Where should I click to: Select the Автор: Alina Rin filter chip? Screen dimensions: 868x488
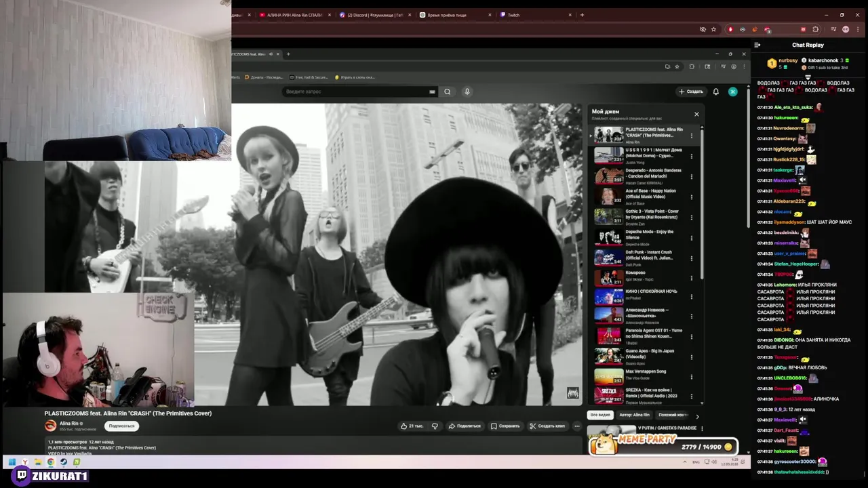coord(634,415)
